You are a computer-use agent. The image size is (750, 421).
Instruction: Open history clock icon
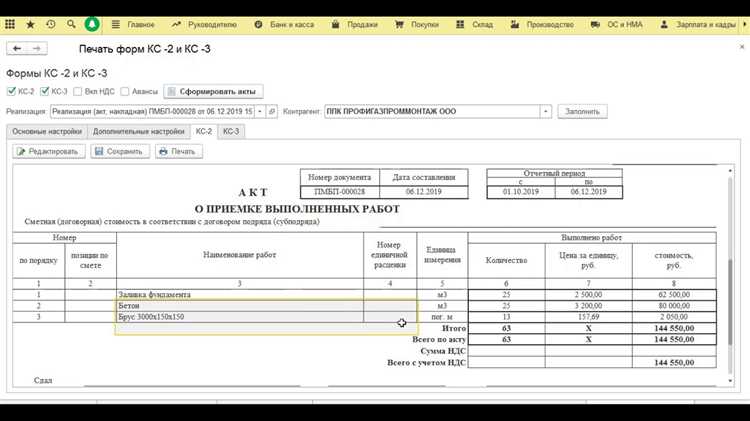(51, 24)
